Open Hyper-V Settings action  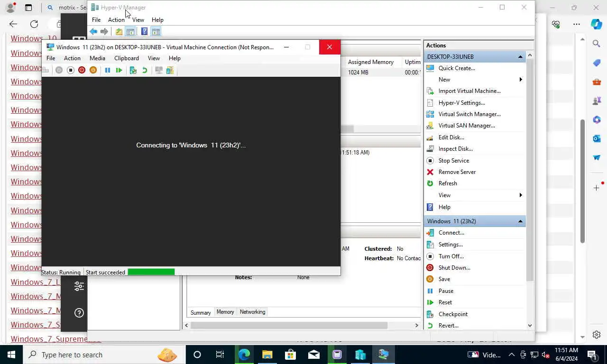coord(461,103)
